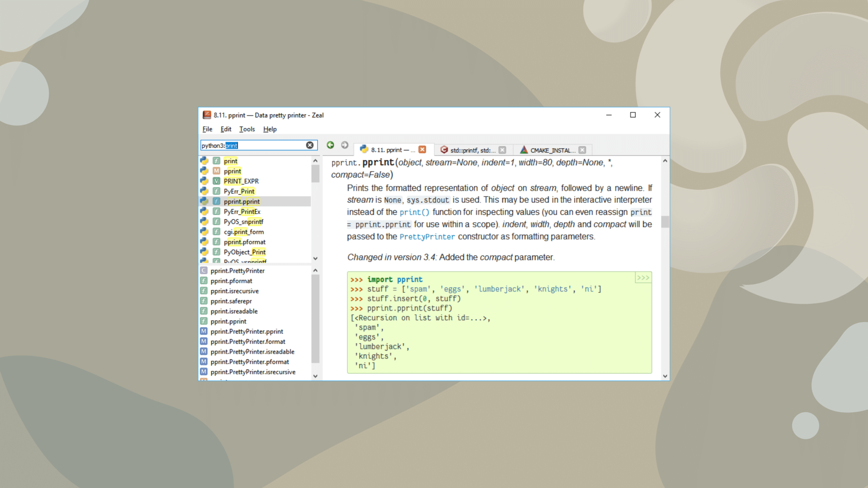Switch to the 8.11. pprint tab
Viewport: 868px width, 488px height.
(393, 149)
